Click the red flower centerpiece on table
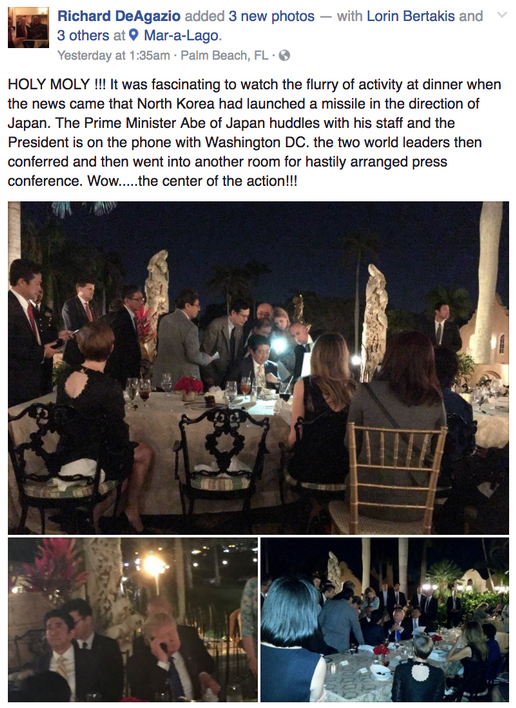 click(189, 387)
